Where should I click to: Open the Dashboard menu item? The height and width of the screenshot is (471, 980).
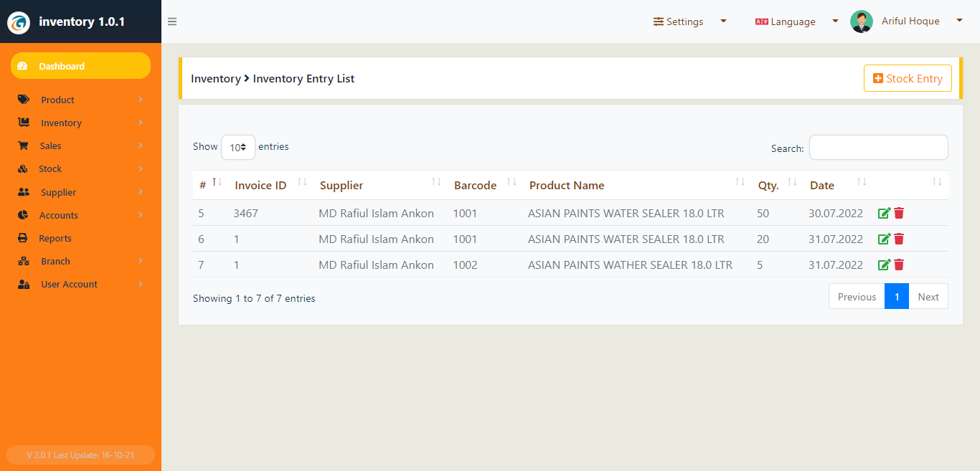80,66
